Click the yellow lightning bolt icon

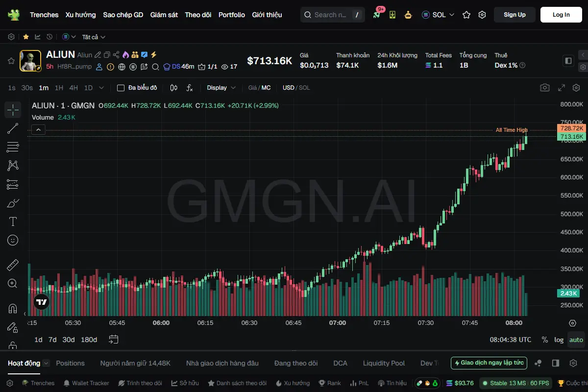(153, 55)
